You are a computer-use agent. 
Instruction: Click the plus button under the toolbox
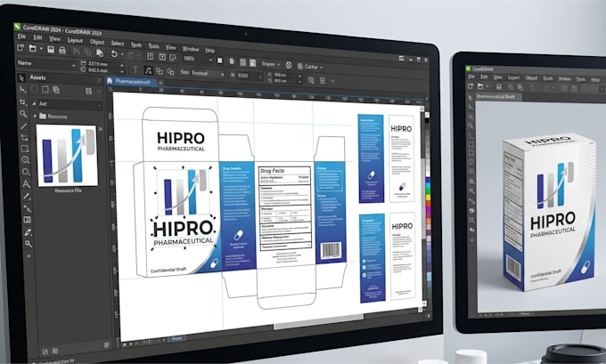tap(29, 256)
